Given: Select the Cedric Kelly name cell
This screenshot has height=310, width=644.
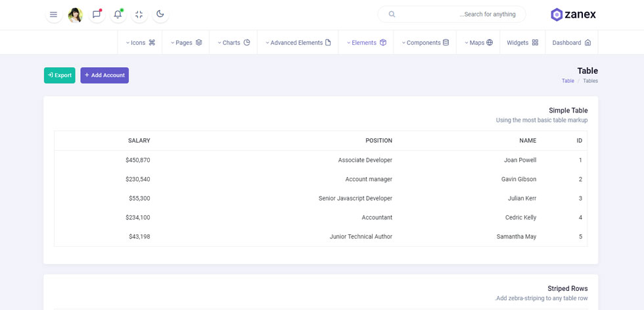Looking at the screenshot, I should point(520,217).
